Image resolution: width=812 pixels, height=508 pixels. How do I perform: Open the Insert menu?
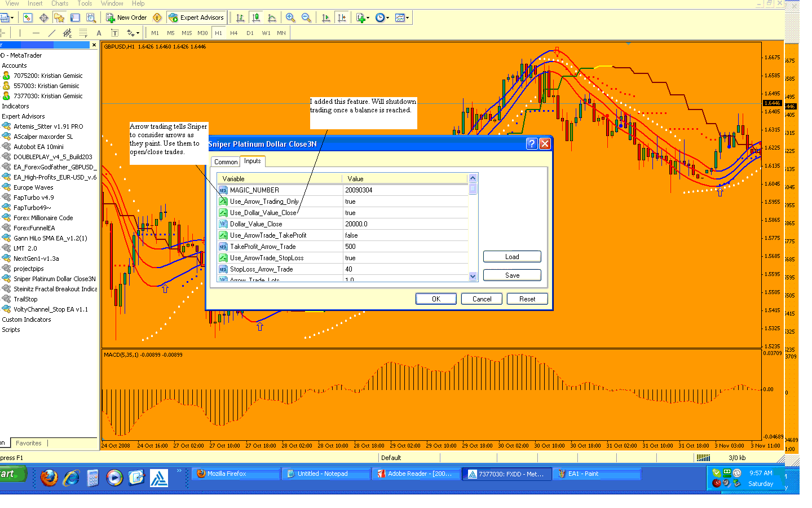pyautogui.click(x=35, y=3)
